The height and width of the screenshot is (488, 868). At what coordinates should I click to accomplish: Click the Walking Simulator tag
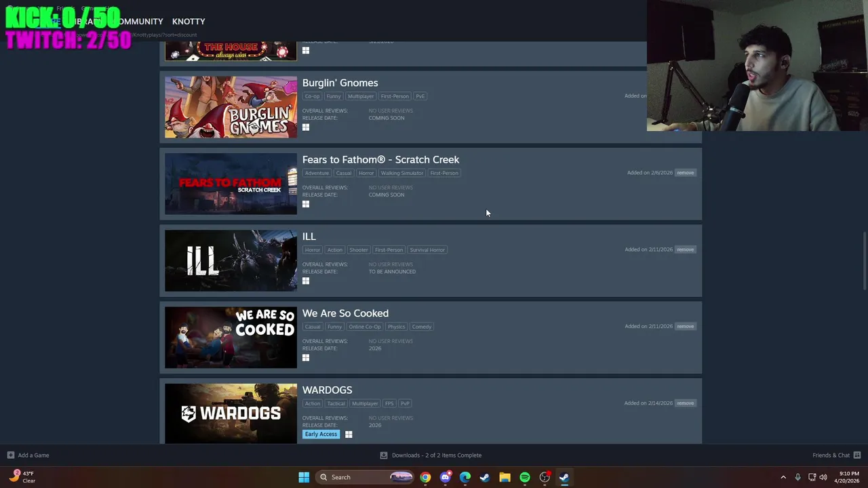[x=401, y=173]
